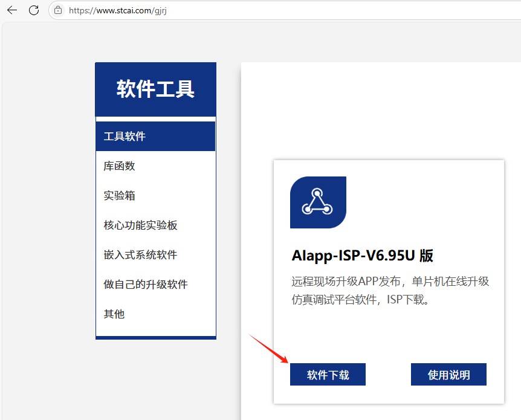The image size is (521, 420).
Task: Click the 软件下载 download button
Action: (328, 375)
